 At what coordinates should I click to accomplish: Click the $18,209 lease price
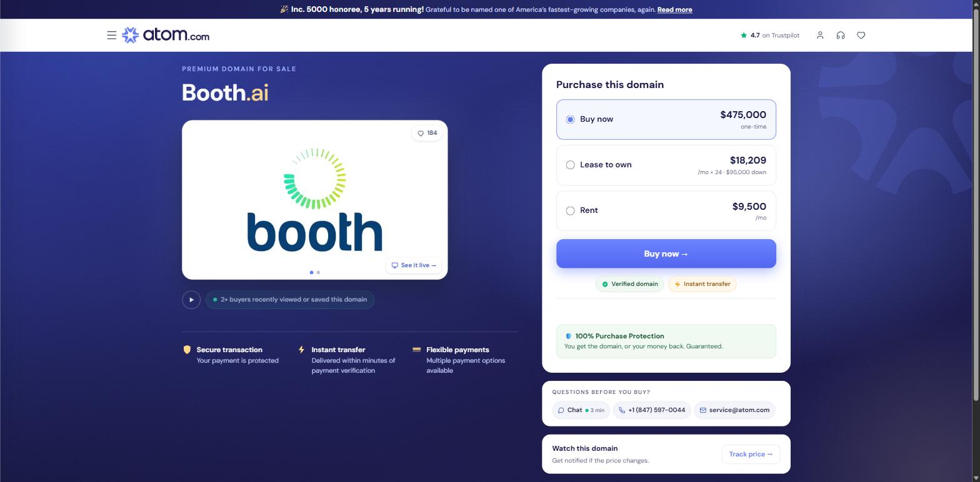748,160
